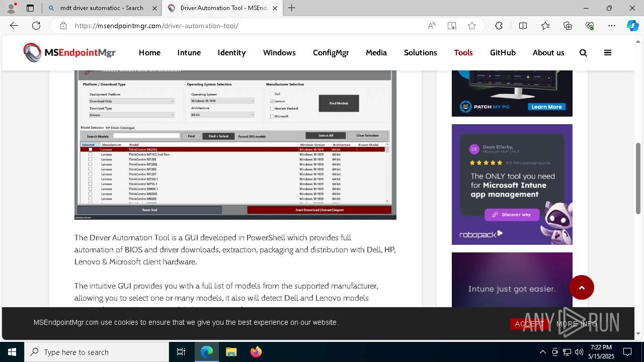The height and width of the screenshot is (362, 644).
Task: Open the Split screen icon
Action: [x=523, y=26]
